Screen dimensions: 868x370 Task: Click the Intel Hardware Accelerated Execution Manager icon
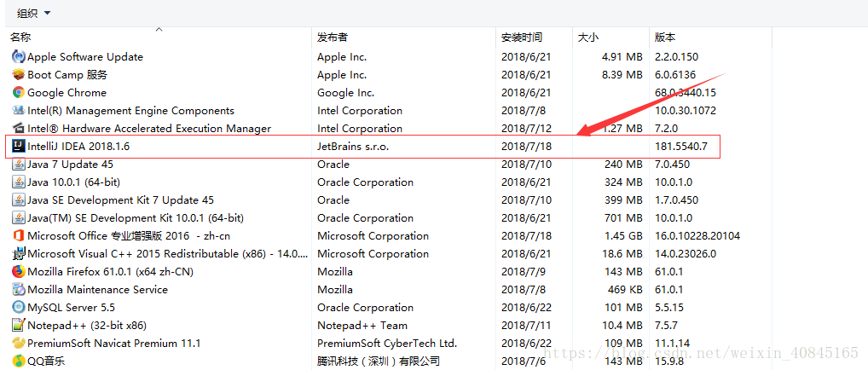coord(18,128)
